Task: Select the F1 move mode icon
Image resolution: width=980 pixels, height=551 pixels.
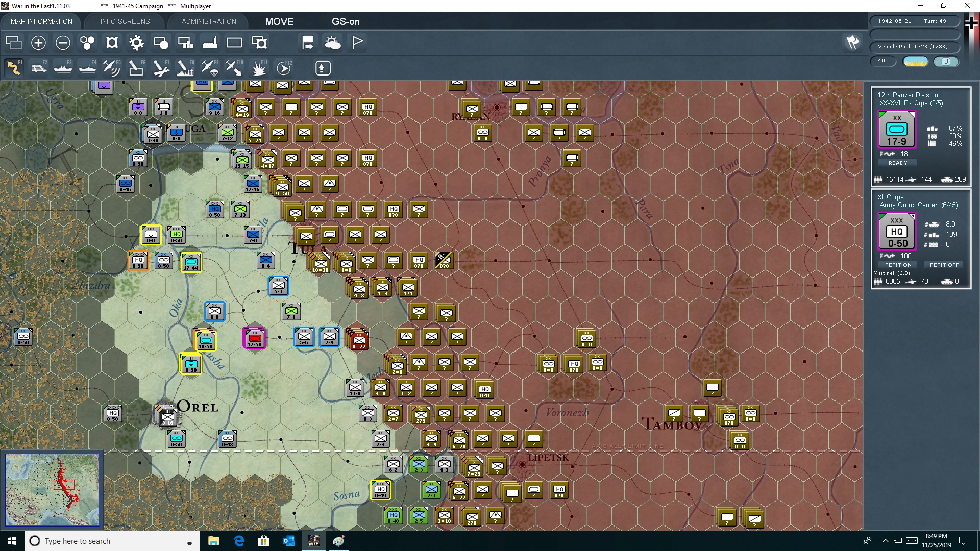Action: pyautogui.click(x=14, y=68)
